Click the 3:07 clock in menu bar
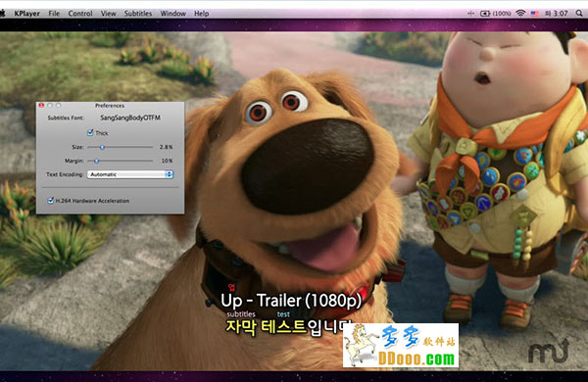The height and width of the screenshot is (382, 588). coord(557,14)
